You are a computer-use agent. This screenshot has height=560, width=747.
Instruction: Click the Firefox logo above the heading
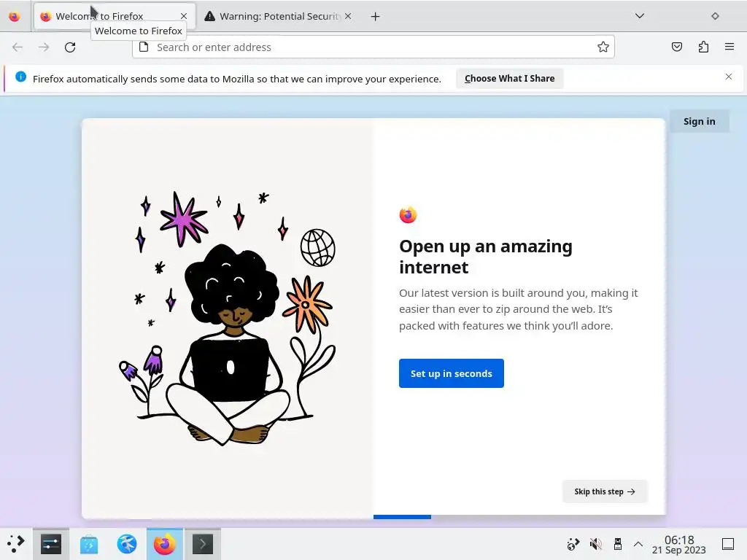tap(409, 215)
